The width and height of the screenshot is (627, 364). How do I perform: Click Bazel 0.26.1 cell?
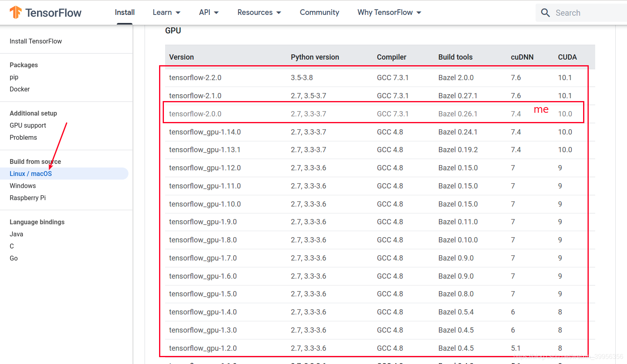[x=458, y=114]
